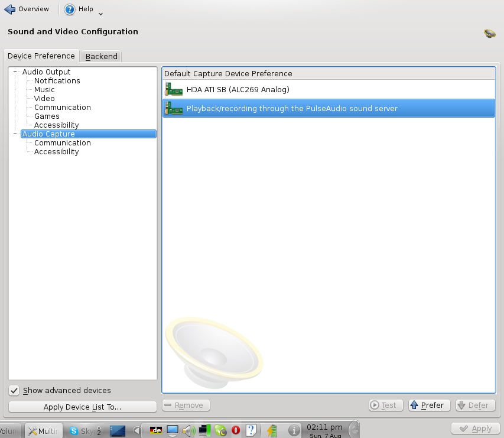Click the info notification tray icon
The image size is (504, 438).
292,431
